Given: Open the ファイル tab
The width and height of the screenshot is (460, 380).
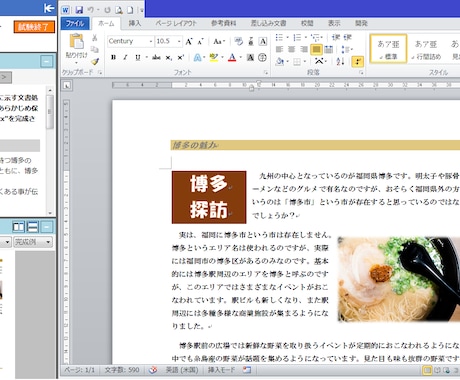Looking at the screenshot, I should pyautogui.click(x=75, y=23).
